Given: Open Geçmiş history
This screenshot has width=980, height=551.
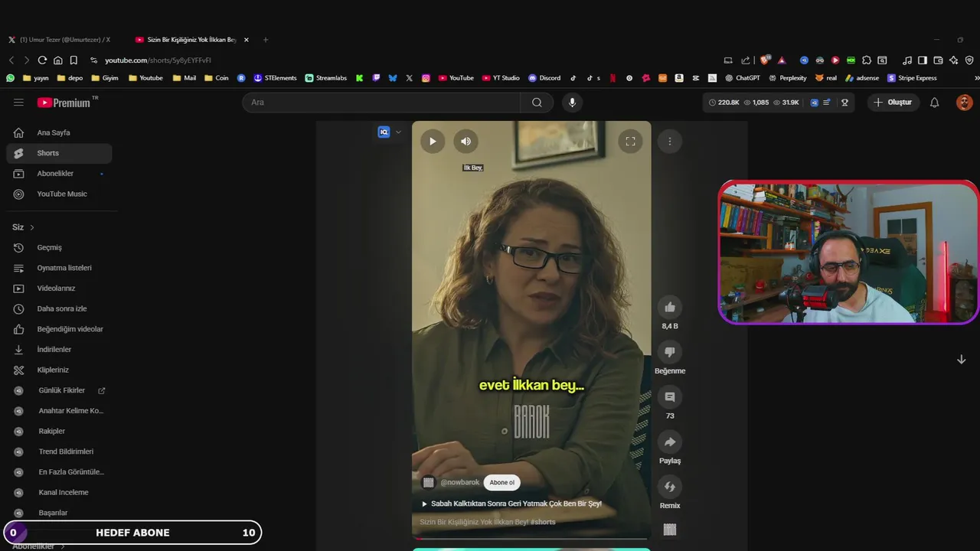Looking at the screenshot, I should coord(59,247).
